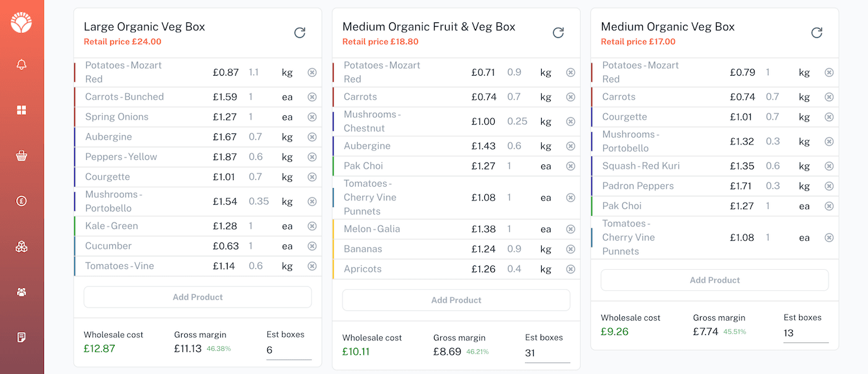Screen dimensions: 868x374
Task: Focus Est boxes field showing 6
Action: point(288,350)
